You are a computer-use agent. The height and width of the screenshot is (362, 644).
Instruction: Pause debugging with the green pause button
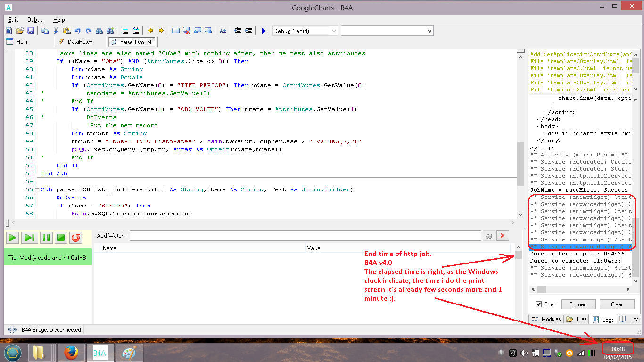[x=46, y=238]
